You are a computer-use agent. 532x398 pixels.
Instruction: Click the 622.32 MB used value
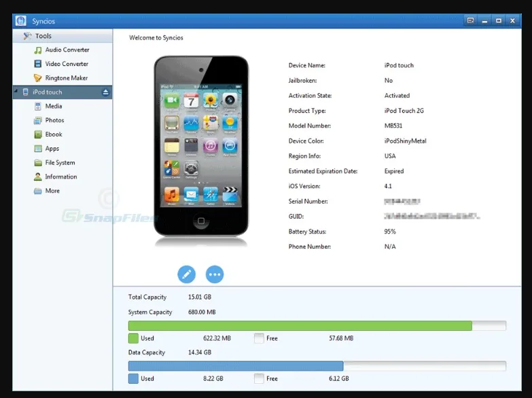point(217,338)
